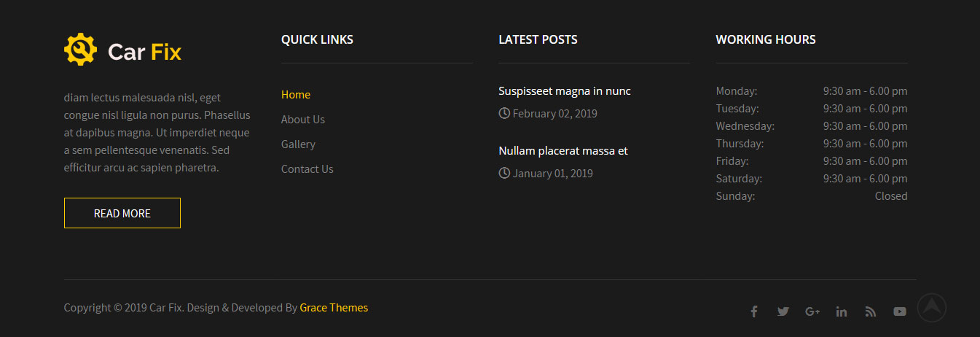Click the clock icon beside January 01, 2019

(x=503, y=173)
